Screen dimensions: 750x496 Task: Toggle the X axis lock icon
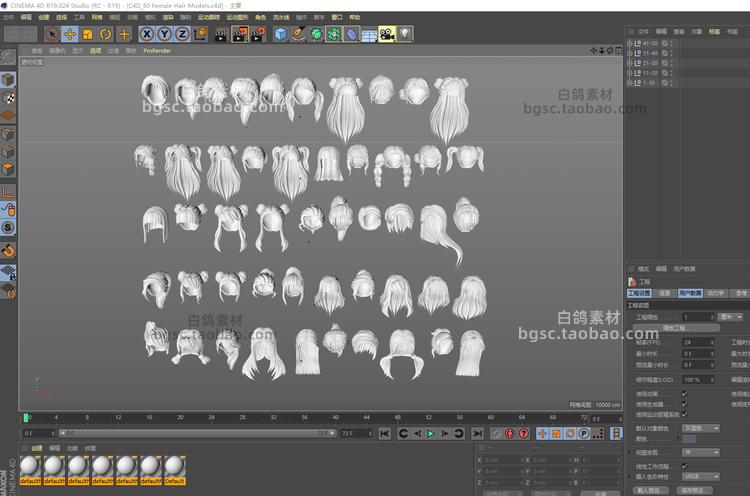point(147,34)
